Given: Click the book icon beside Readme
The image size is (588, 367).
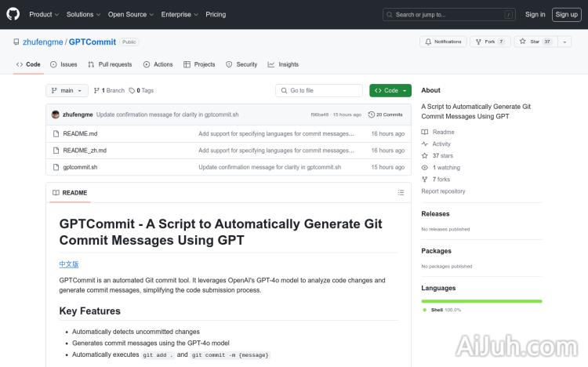Looking at the screenshot, I should (424, 132).
